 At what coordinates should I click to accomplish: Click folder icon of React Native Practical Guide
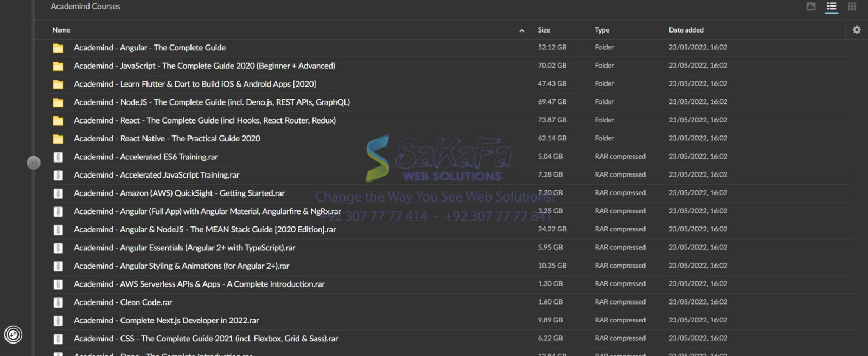tap(58, 139)
